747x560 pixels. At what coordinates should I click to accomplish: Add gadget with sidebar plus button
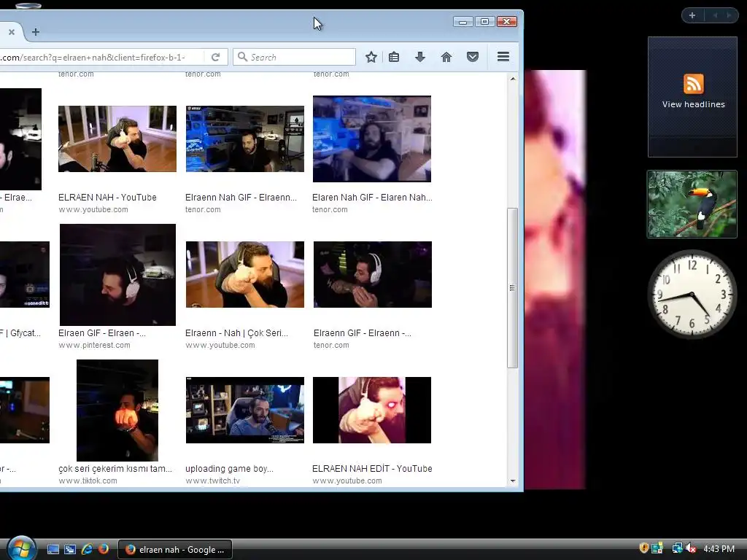692,15
